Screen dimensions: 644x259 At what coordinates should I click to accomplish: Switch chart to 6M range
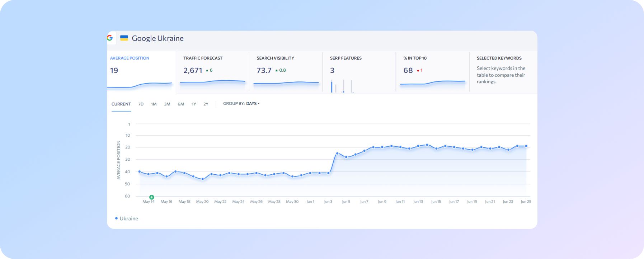click(181, 104)
